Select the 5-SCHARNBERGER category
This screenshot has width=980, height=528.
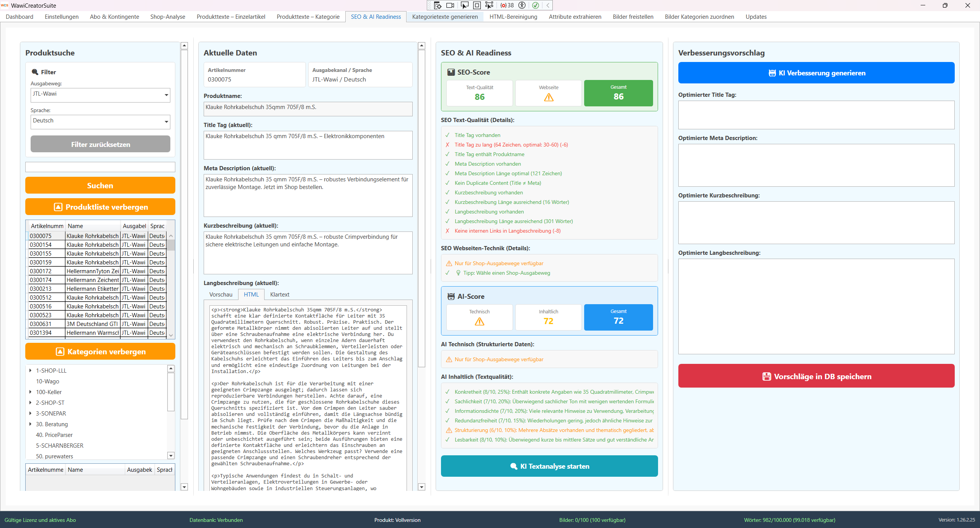coord(59,445)
